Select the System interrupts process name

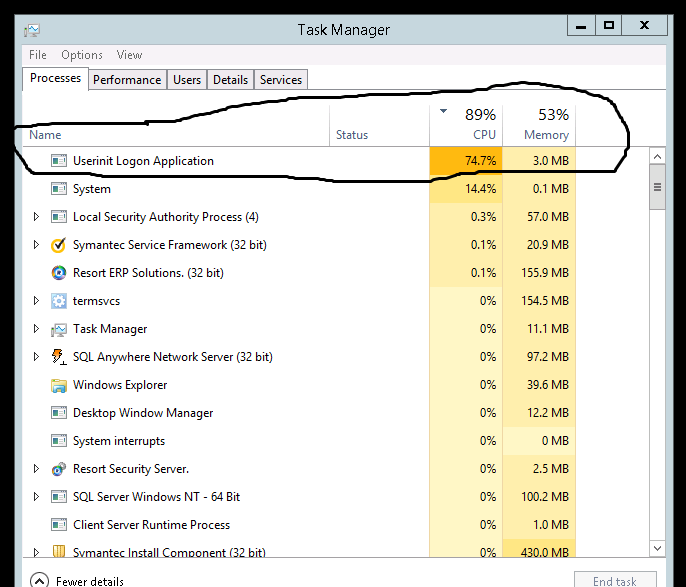coord(119,441)
